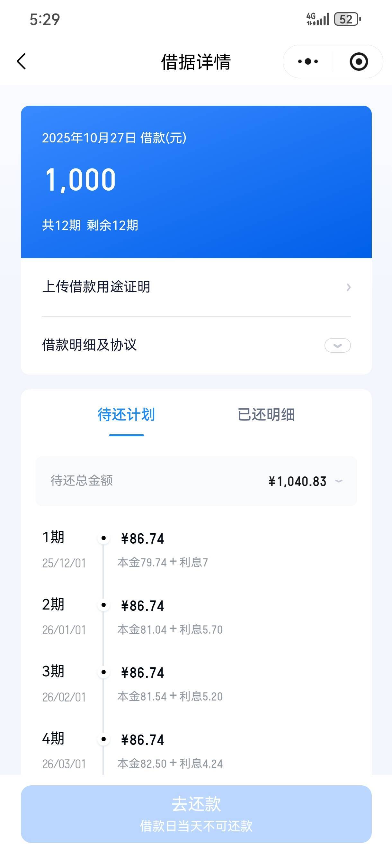The width and height of the screenshot is (392, 868).
Task: Tap the 4G signal strength icon
Action: click(x=317, y=19)
